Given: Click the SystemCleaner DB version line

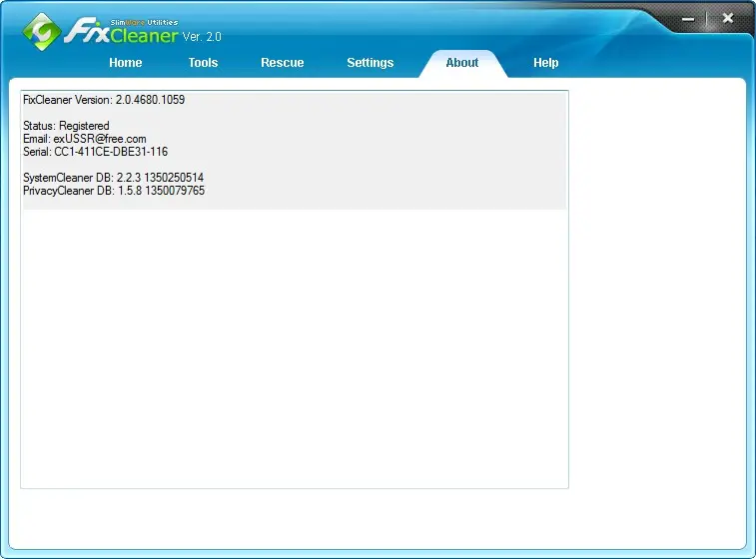Looking at the screenshot, I should 113,178.
